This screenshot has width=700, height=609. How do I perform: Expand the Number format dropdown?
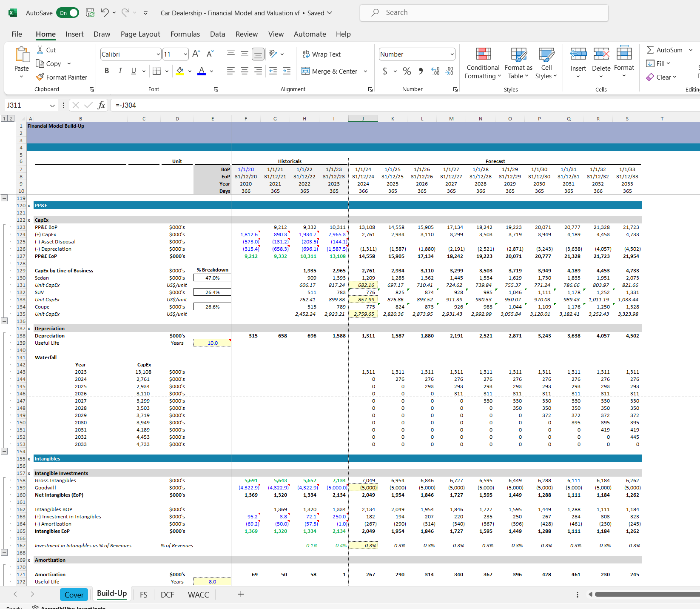(x=452, y=54)
